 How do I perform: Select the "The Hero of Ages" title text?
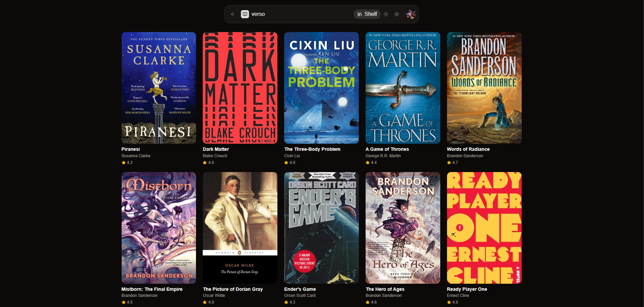click(x=385, y=289)
